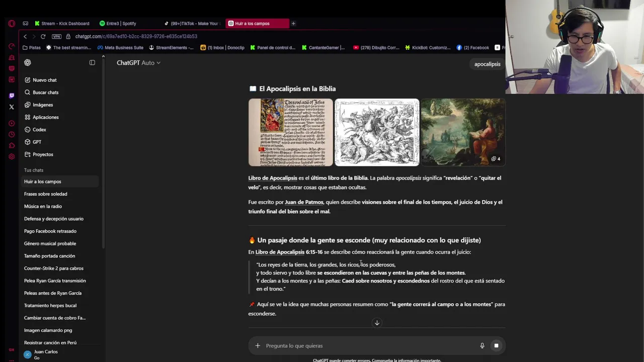This screenshot has height=362, width=644.
Task: Open the horsemen engraving image thumbnail
Action: point(377,132)
